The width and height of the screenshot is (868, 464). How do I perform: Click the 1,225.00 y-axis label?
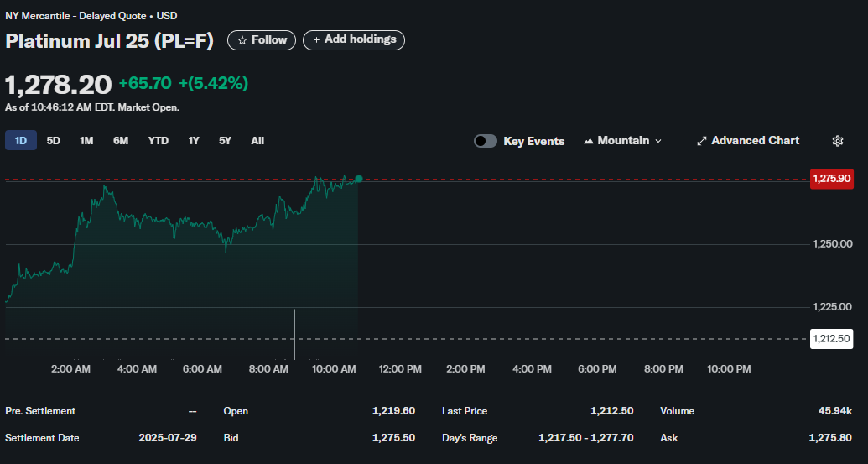point(833,307)
